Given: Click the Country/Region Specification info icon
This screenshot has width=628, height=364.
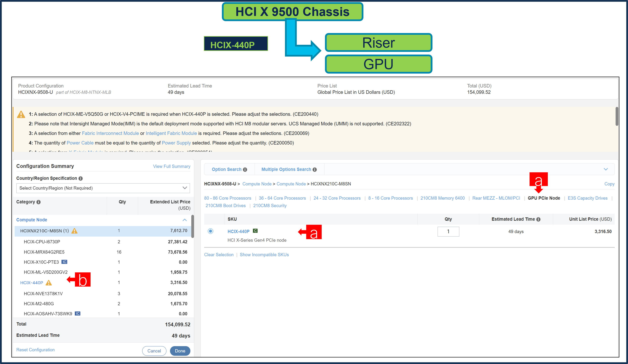Looking at the screenshot, I should [81, 178].
